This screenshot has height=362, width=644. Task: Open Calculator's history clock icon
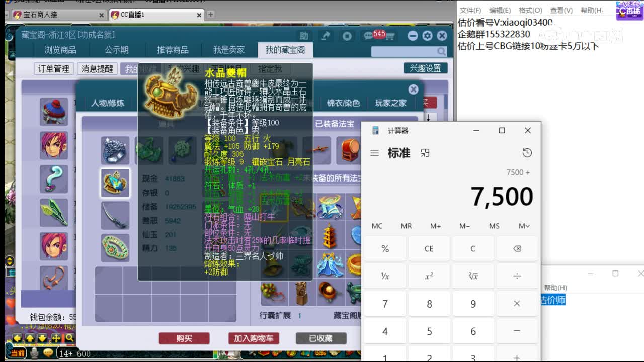pyautogui.click(x=527, y=152)
